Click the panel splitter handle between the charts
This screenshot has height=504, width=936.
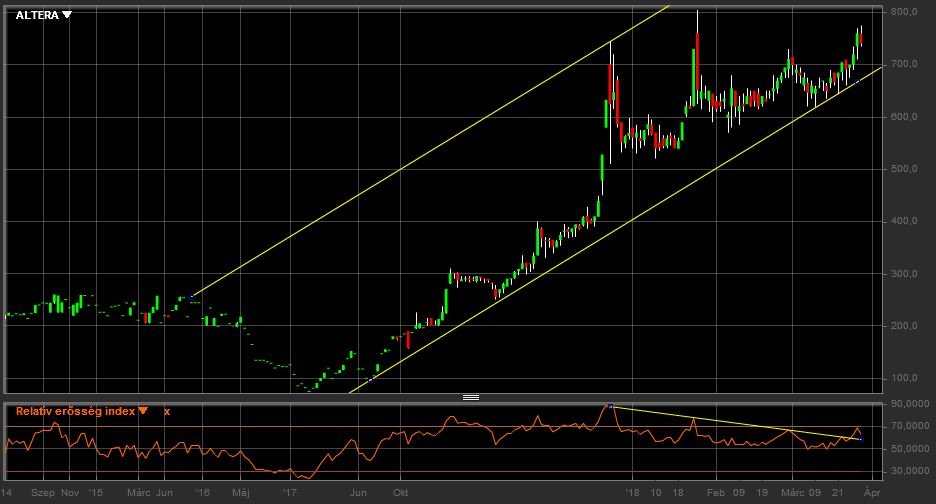click(x=470, y=397)
